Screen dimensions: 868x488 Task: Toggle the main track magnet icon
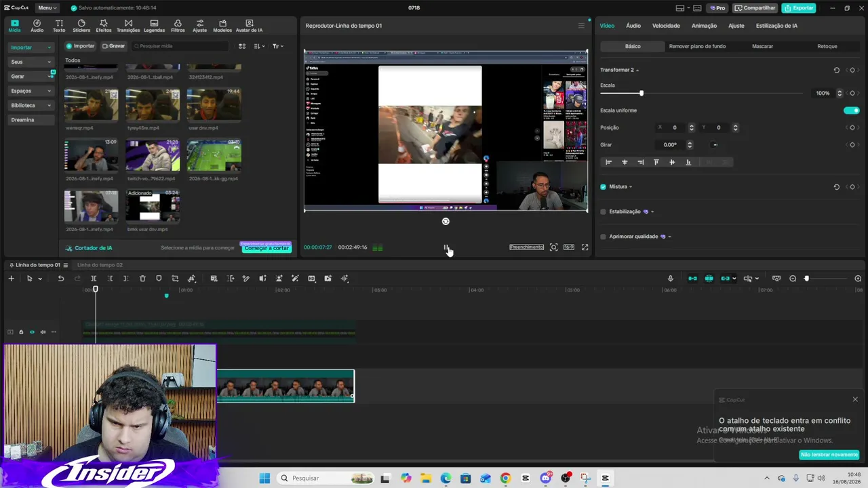click(x=692, y=279)
